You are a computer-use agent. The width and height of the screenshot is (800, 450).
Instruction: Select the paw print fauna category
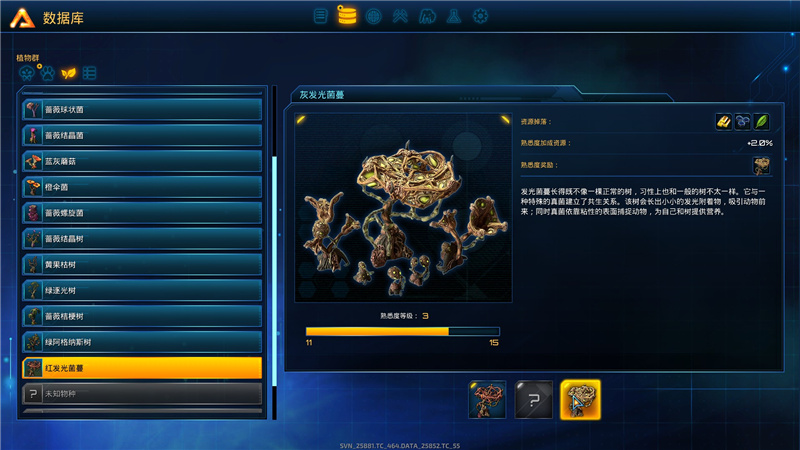click(47, 73)
